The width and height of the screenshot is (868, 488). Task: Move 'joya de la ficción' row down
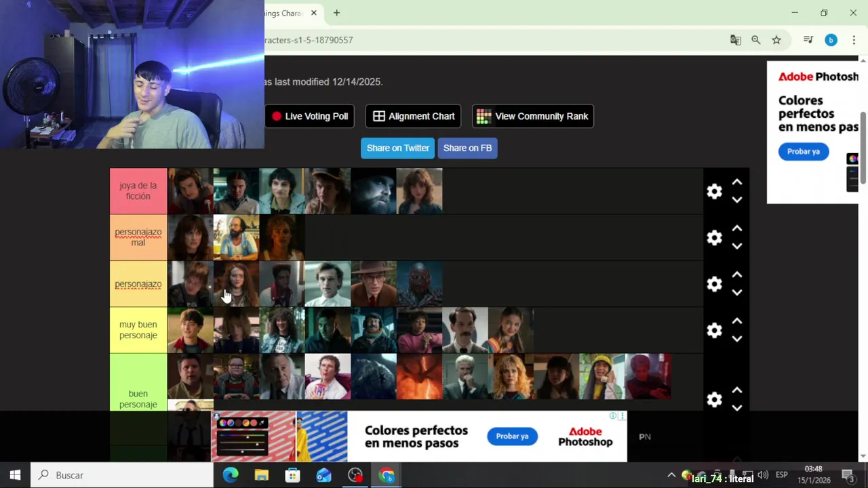(737, 200)
